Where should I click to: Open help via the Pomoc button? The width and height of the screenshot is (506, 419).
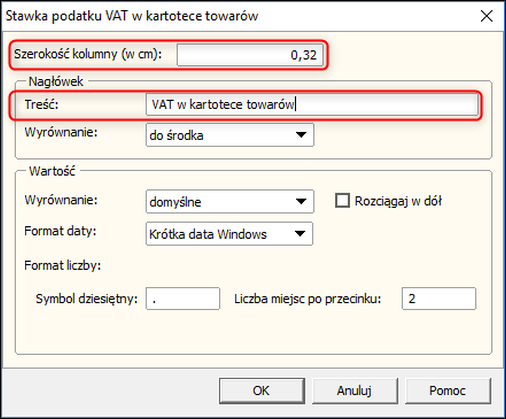pos(448,391)
